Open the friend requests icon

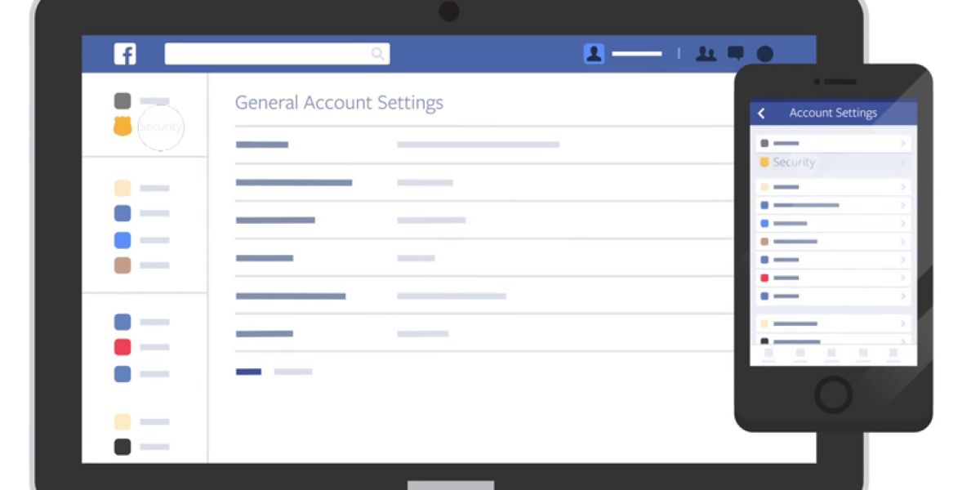coord(706,54)
